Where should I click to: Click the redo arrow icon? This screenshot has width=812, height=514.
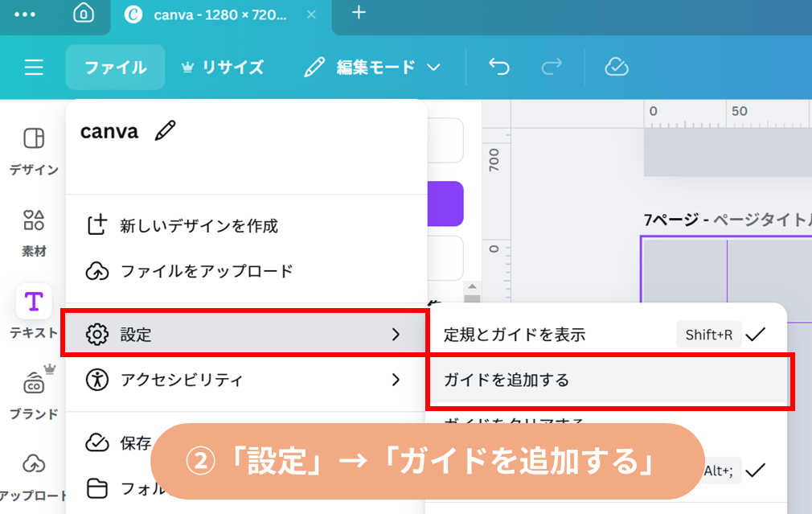click(x=552, y=68)
